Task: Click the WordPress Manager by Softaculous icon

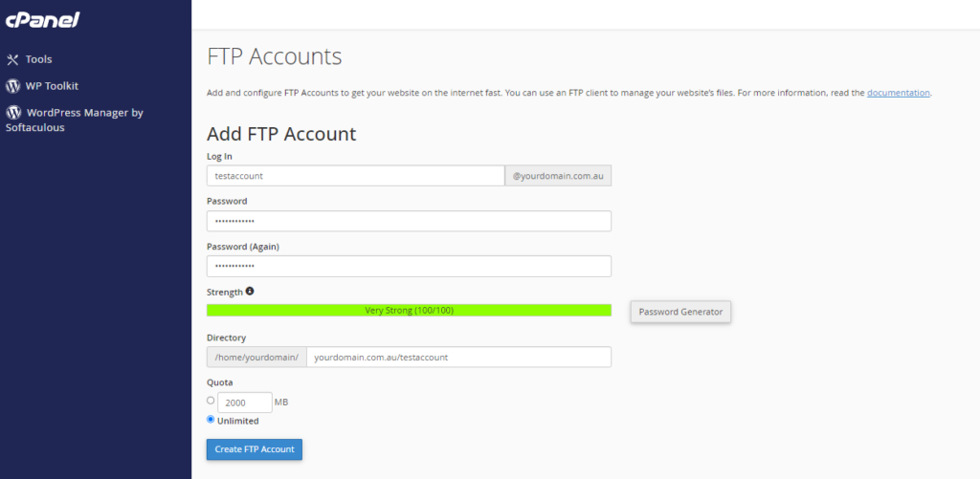Action: (12, 113)
